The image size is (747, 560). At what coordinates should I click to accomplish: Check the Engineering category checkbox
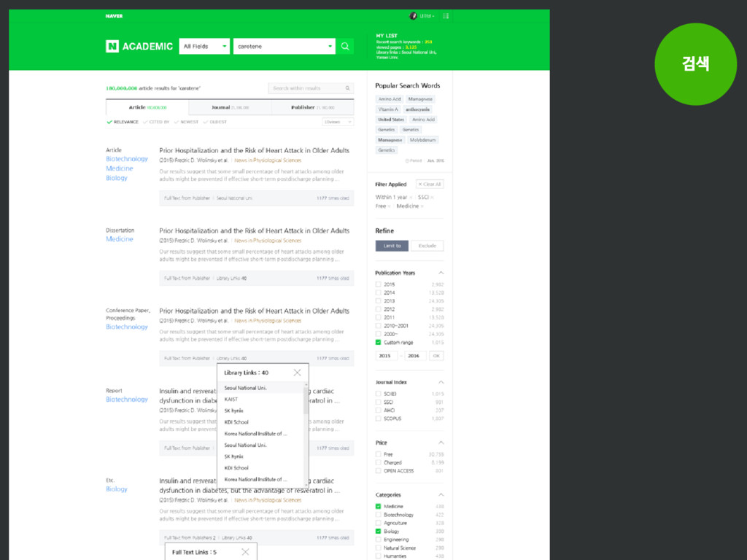point(379,540)
